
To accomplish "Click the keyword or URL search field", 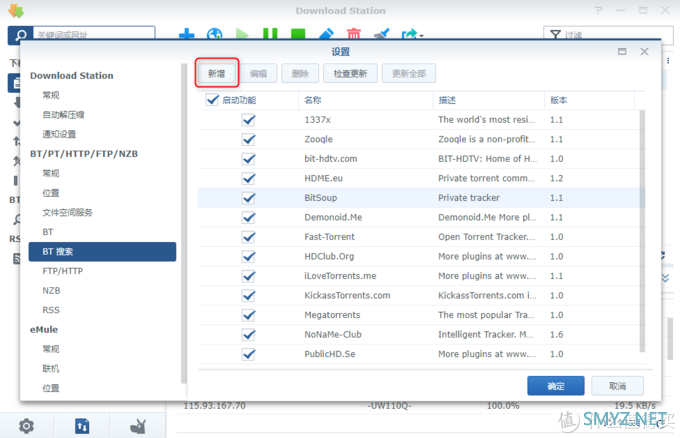I will [x=94, y=35].
